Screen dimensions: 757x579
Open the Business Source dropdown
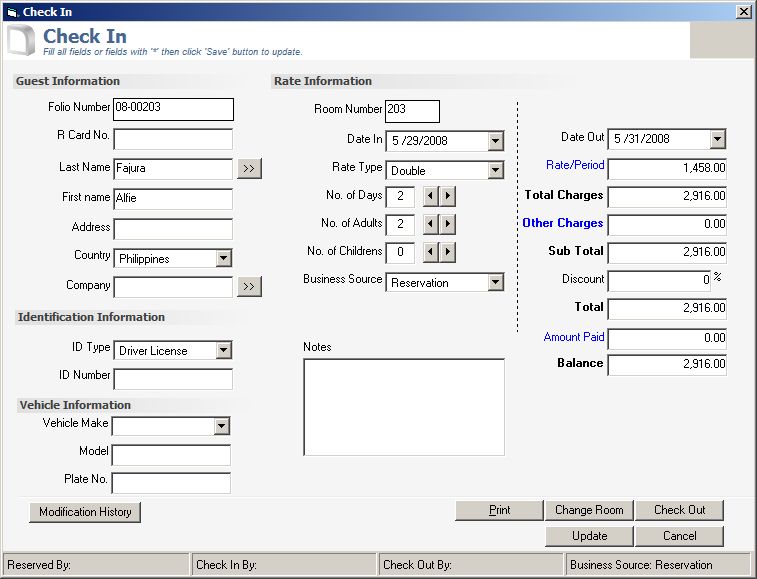tap(495, 283)
